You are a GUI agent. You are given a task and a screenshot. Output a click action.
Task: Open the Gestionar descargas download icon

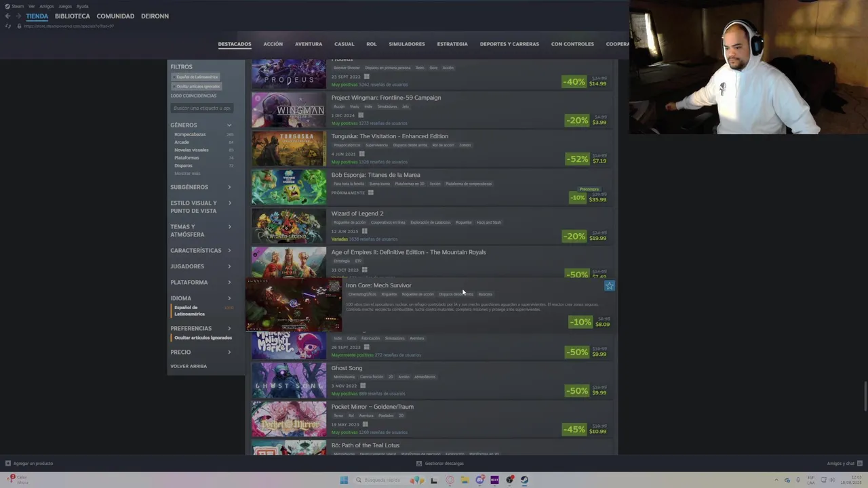tap(419, 464)
